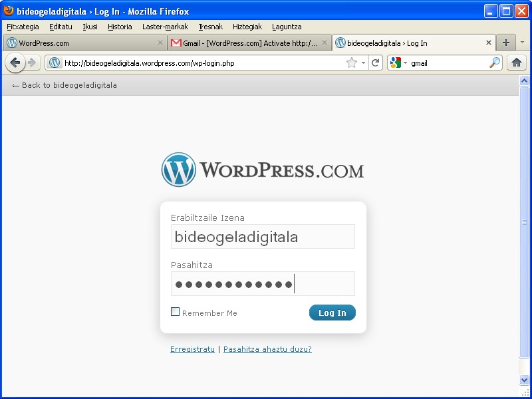Minimize the Firefox window
This screenshot has height=399, width=532.
(x=490, y=11)
